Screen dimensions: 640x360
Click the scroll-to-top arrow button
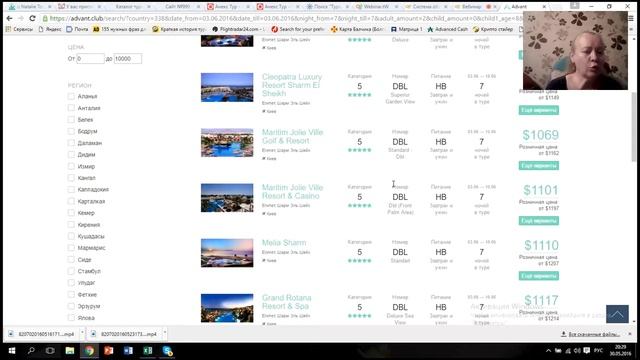(x=617, y=314)
